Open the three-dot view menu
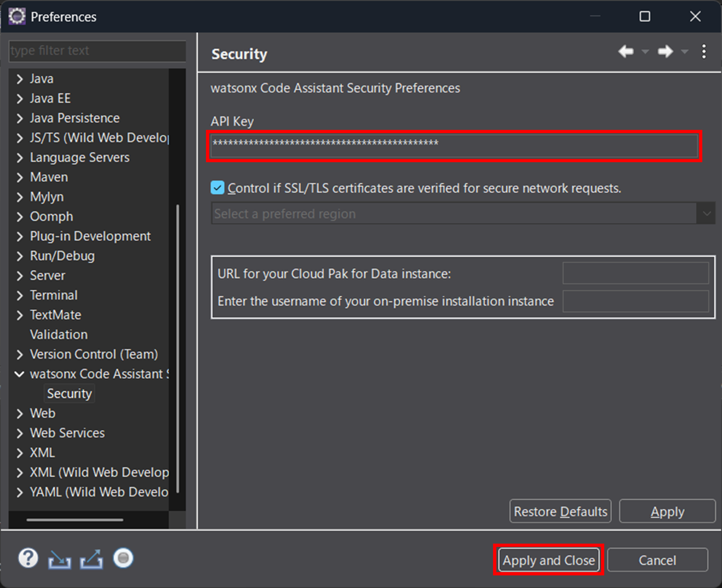 click(704, 51)
